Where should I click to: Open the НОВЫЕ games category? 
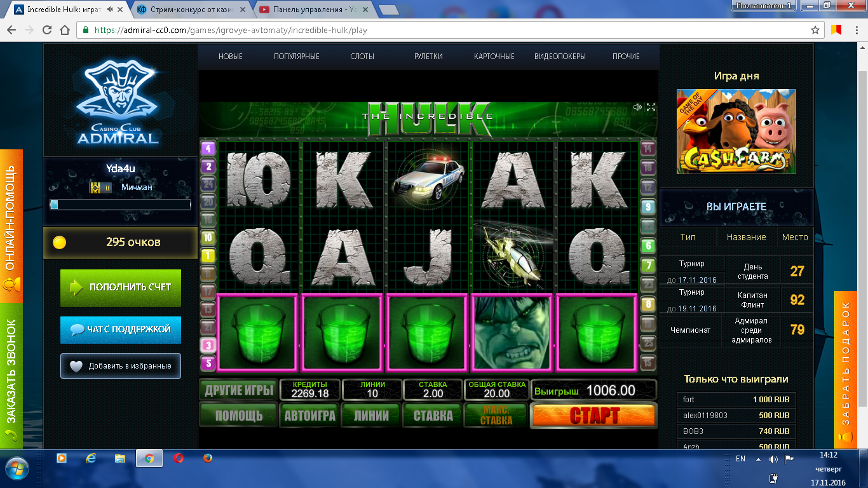tap(231, 57)
